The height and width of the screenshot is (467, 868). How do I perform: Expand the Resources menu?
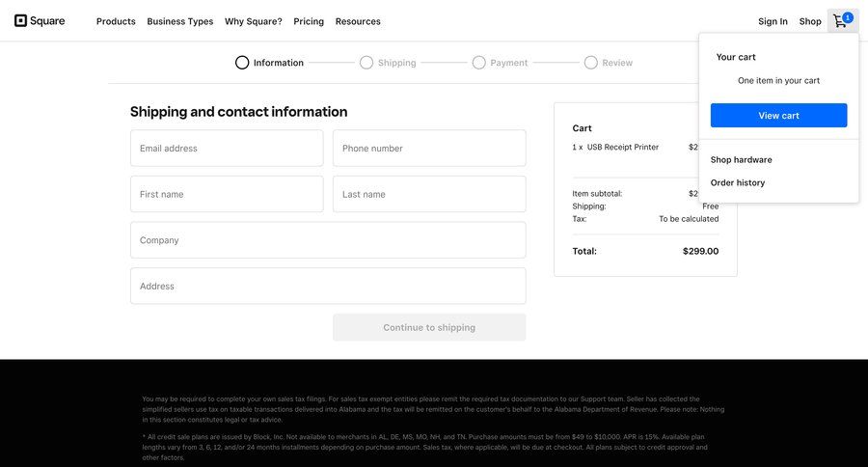click(x=358, y=21)
